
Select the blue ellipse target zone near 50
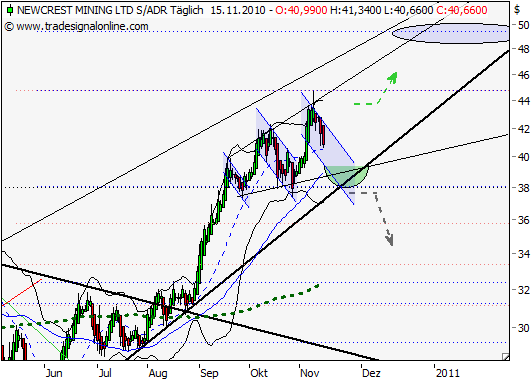point(451,33)
